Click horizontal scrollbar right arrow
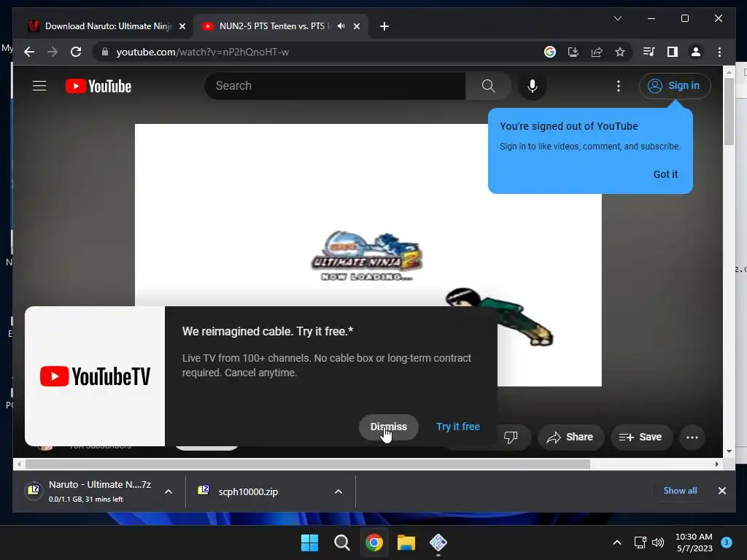Screen dimensions: 747x560 click(717, 464)
